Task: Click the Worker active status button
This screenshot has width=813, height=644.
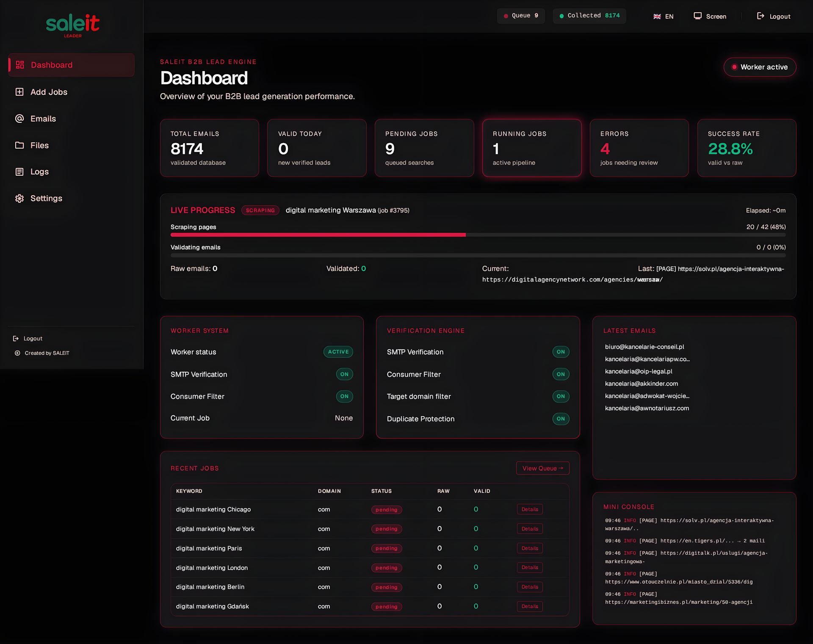Action: point(760,67)
